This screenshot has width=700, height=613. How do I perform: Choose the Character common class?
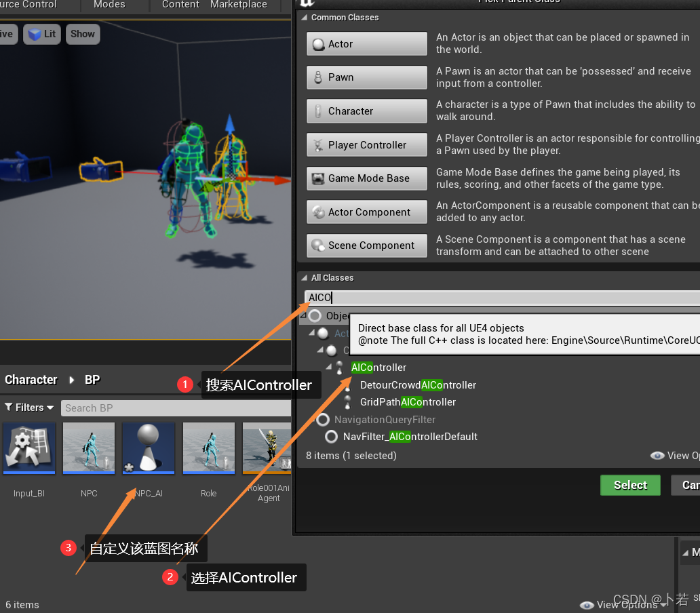pos(366,111)
